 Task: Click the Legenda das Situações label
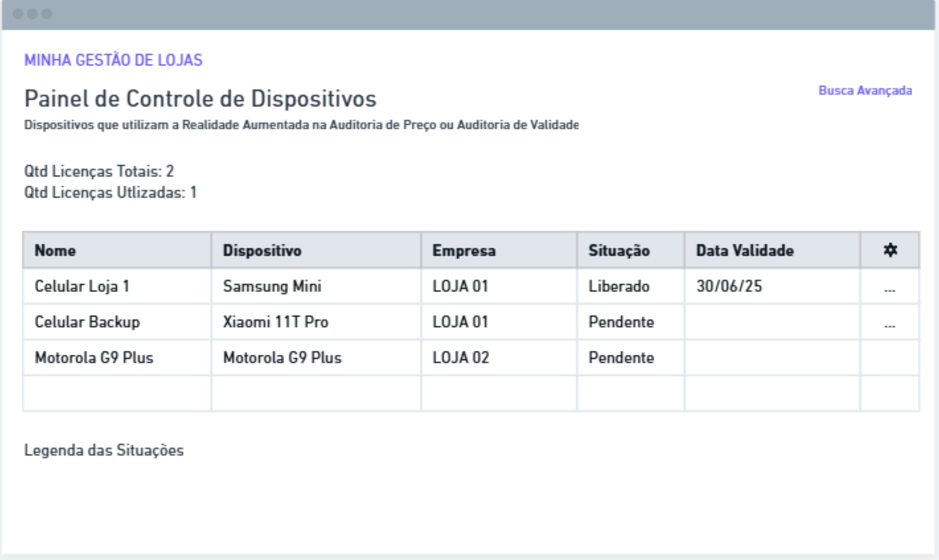[x=104, y=450]
